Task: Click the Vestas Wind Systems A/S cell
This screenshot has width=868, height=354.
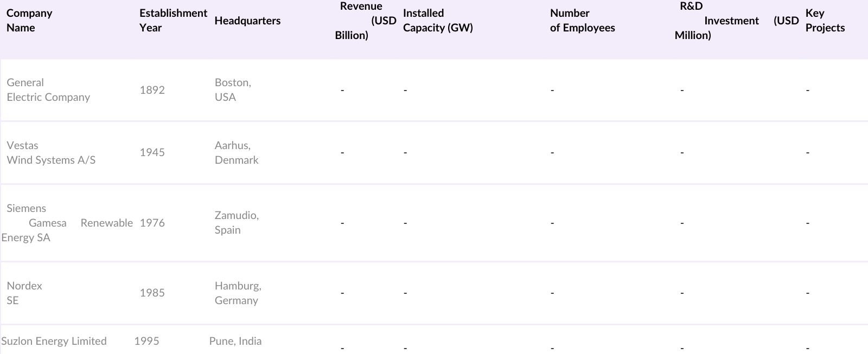Action: (51, 153)
